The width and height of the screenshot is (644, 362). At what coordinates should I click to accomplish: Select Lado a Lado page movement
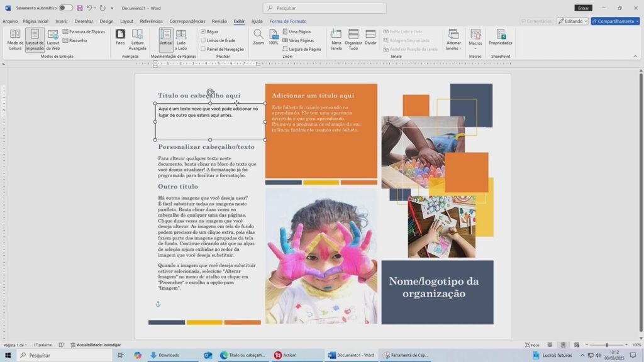point(181,39)
